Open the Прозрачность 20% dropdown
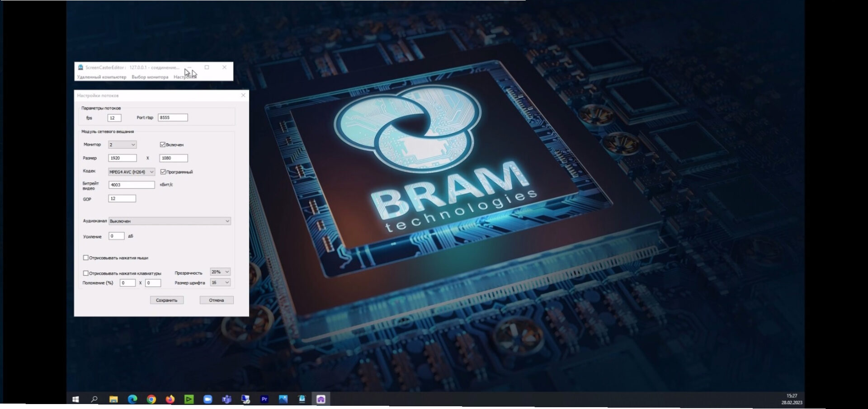This screenshot has width=868, height=409. point(220,272)
